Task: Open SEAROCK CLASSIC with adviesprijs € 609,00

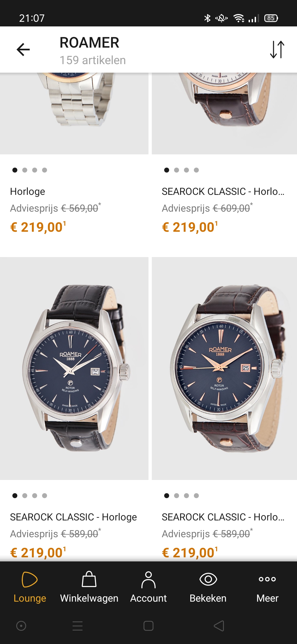Action: (x=223, y=192)
